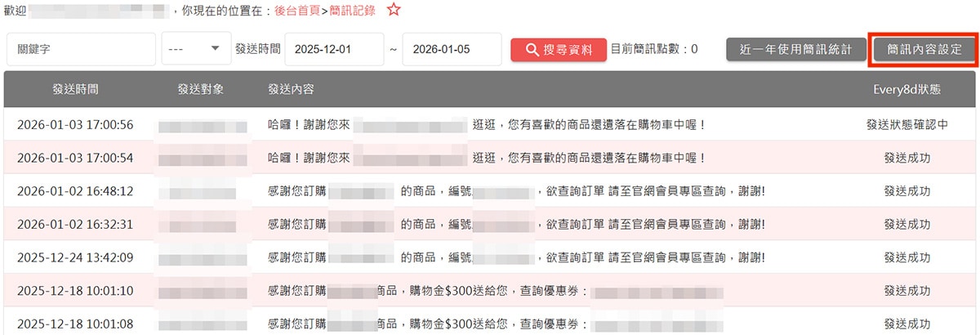Click the 發送狀態確認中 status cell
Image resolution: width=980 pixels, height=335 pixels.
coord(906,124)
